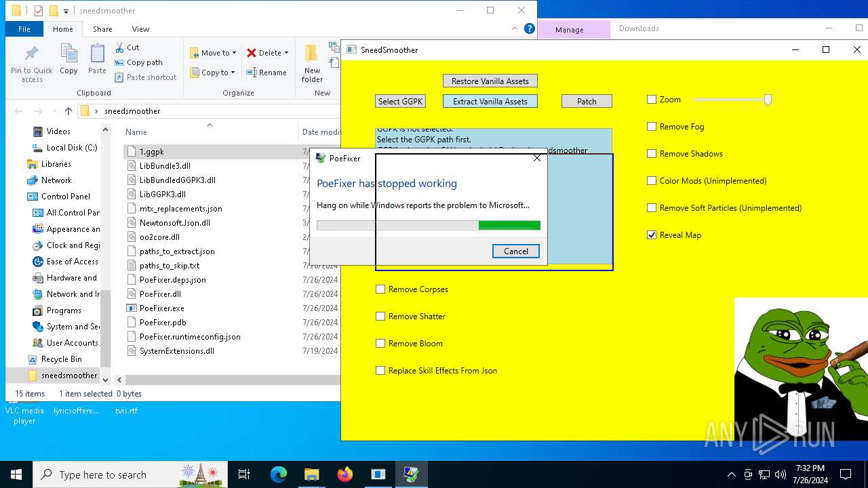Adjust the Zoom slider handle
The width and height of the screenshot is (868, 488).
(x=768, y=100)
